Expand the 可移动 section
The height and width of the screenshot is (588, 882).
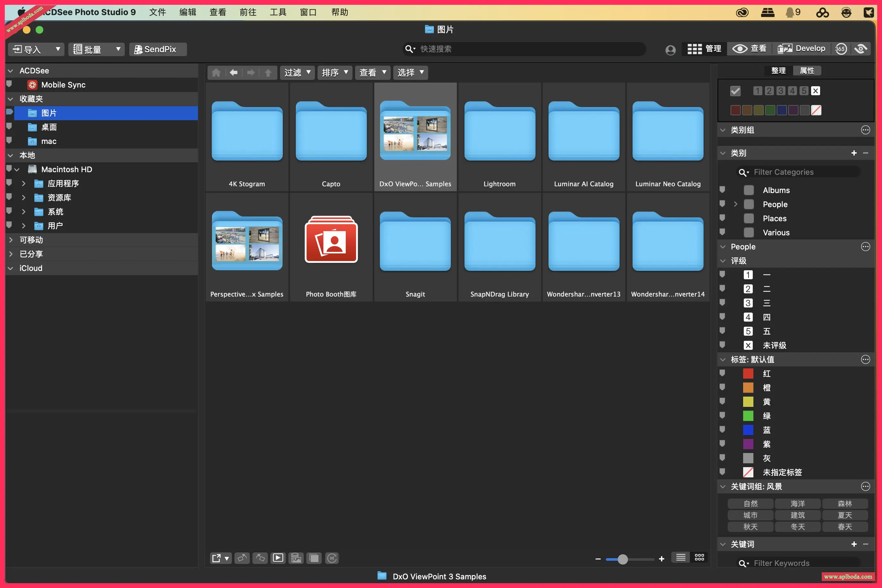(x=11, y=240)
